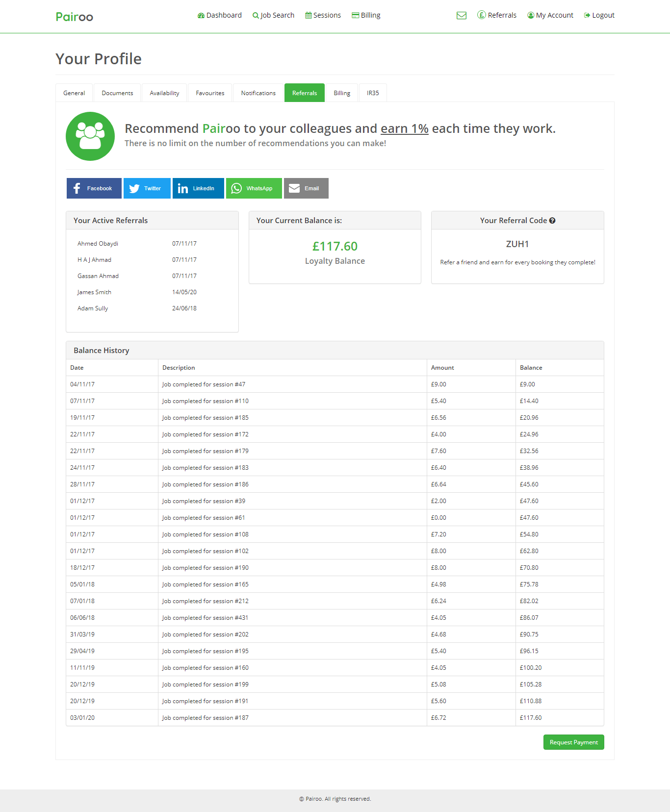Open My Account in header
The width and height of the screenshot is (670, 812).
550,15
